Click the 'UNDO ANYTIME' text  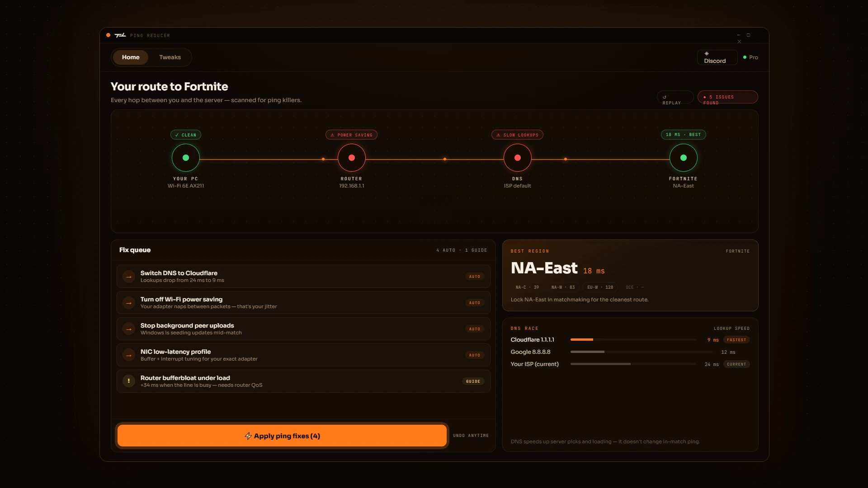pyautogui.click(x=471, y=436)
